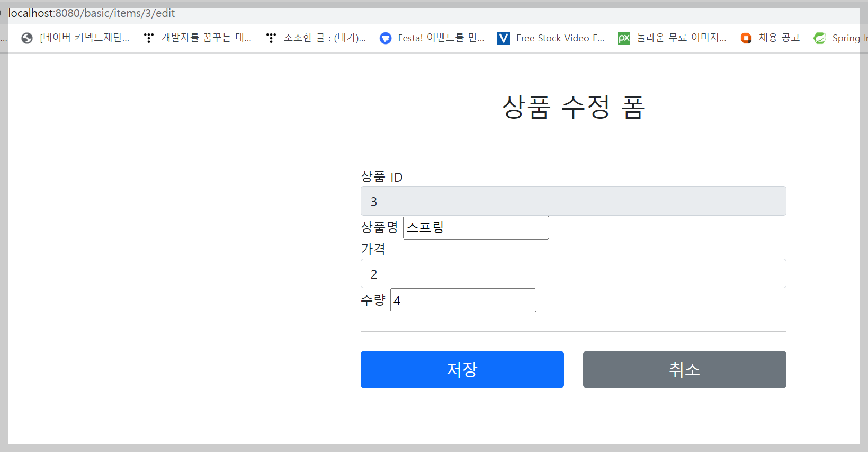
Task: Click the 상품 ID label
Action: point(382,177)
